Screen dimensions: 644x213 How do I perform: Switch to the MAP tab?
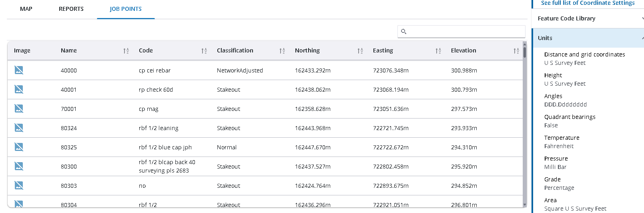click(x=26, y=9)
